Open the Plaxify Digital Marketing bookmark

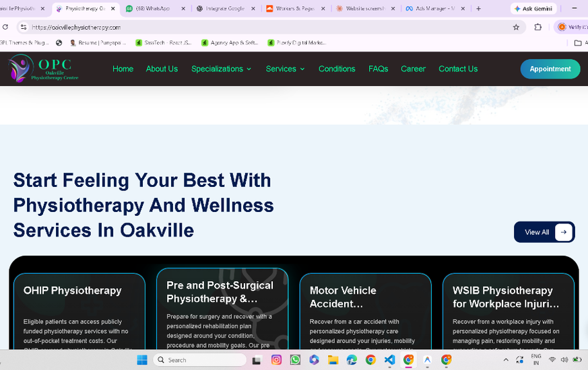tap(296, 42)
